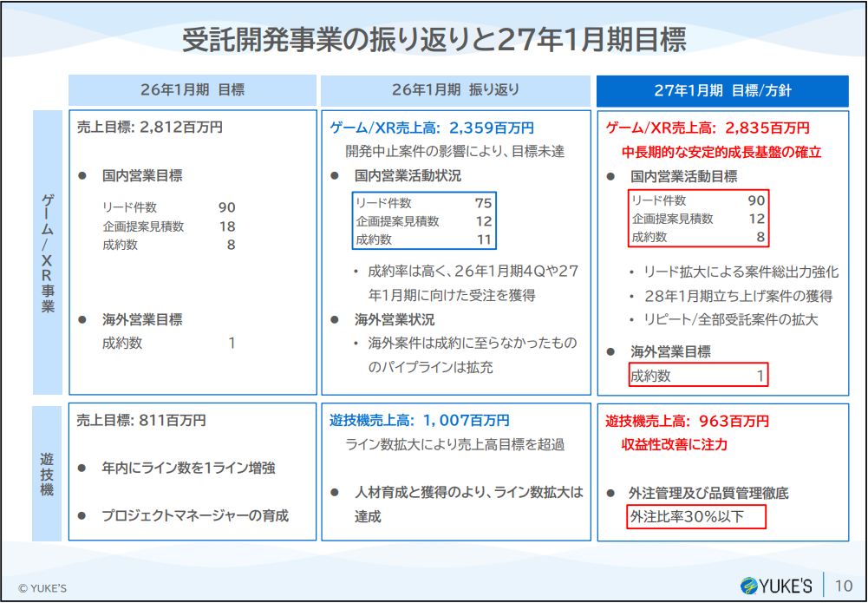This screenshot has height=603, width=868.
Task: Click the blue 遊技機売上高: 1,007百万円 heading
Action: coord(420,421)
